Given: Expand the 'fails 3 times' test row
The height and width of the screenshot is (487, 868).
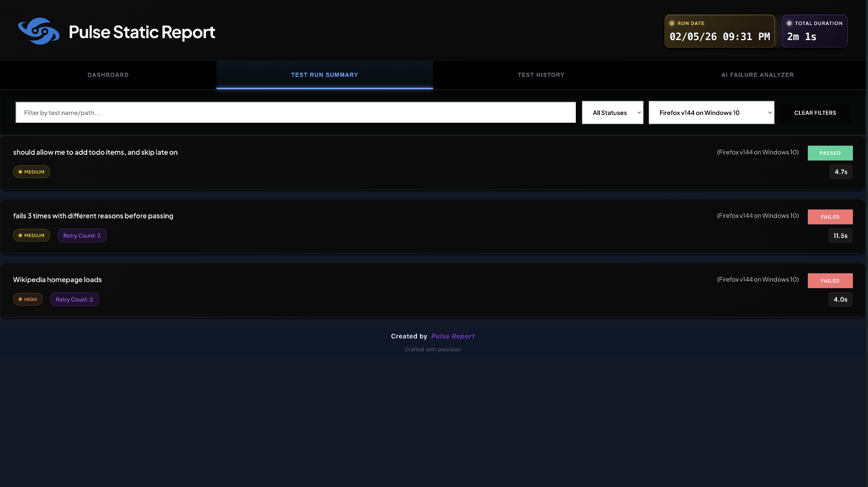Looking at the screenshot, I should 93,216.
